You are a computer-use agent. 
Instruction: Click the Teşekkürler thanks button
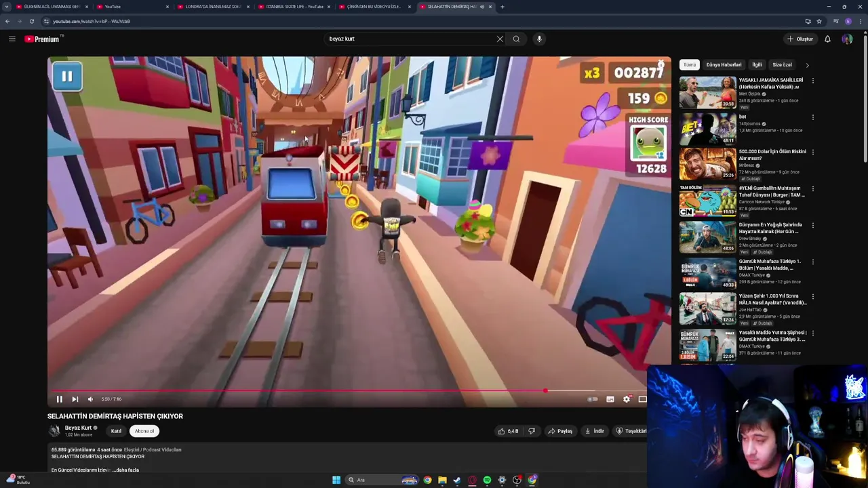pos(631,431)
